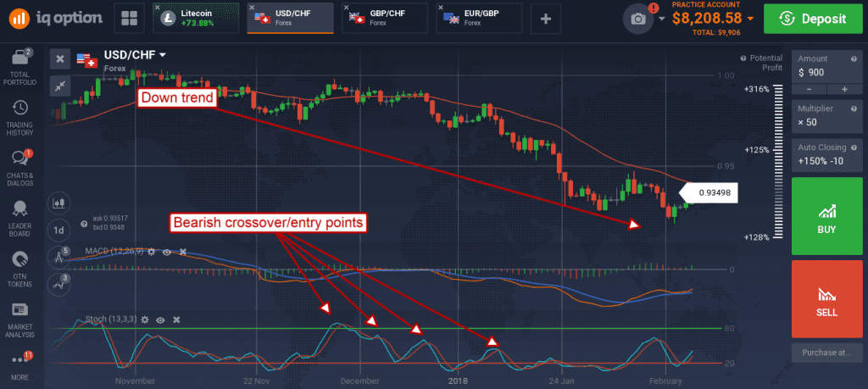Screen dimensions: 868x389
Task: Switch to the USD/CHF Forex tab
Action: (290, 19)
